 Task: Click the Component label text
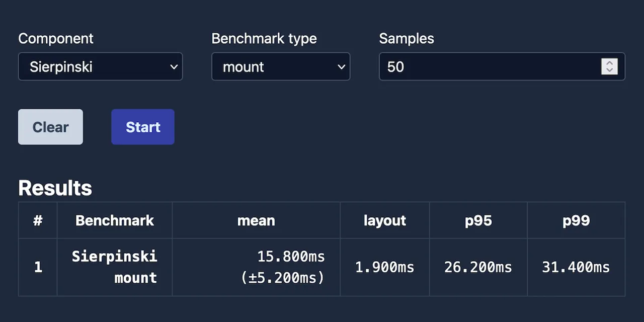pos(56,39)
